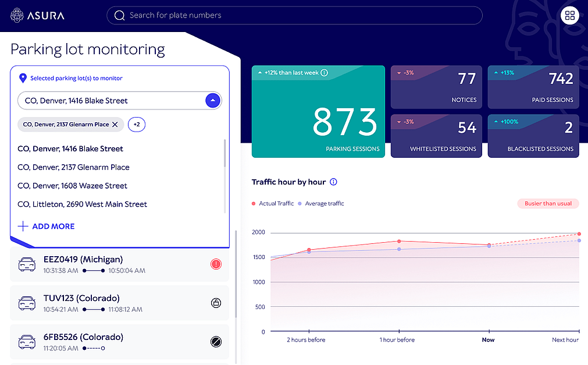588x365 pixels.
Task: Click info icon beside Traffic hour by hour
Action: click(333, 182)
